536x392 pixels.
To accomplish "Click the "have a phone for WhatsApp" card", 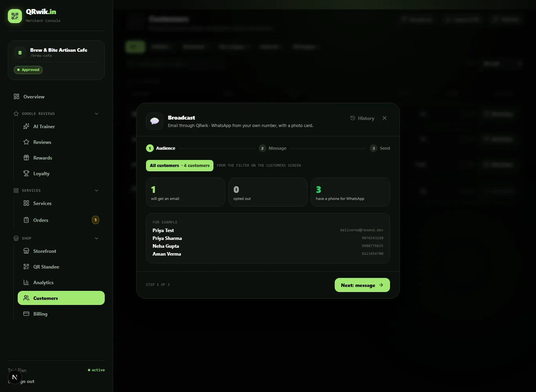I will 350,192.
